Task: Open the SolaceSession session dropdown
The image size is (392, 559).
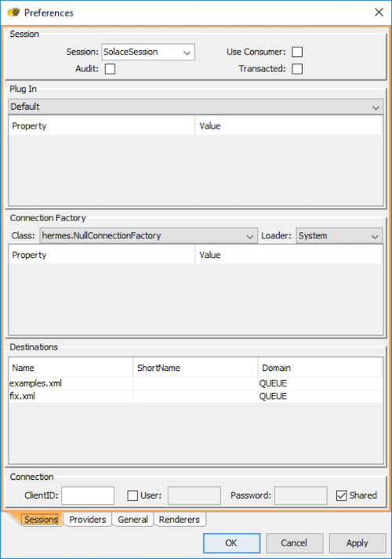Action: tap(148, 52)
